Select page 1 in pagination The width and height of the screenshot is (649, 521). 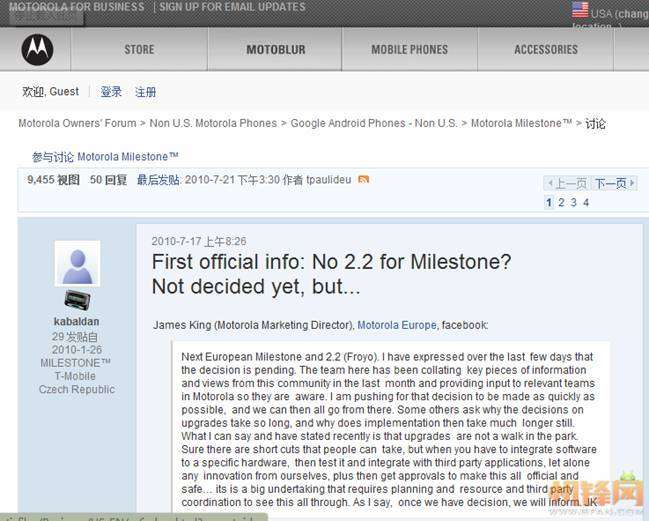549,202
